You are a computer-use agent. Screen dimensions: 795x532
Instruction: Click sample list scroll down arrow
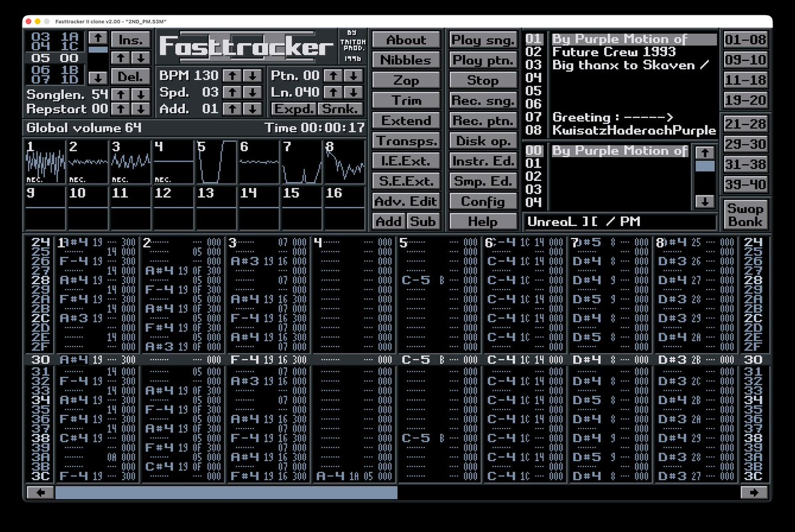(705, 201)
